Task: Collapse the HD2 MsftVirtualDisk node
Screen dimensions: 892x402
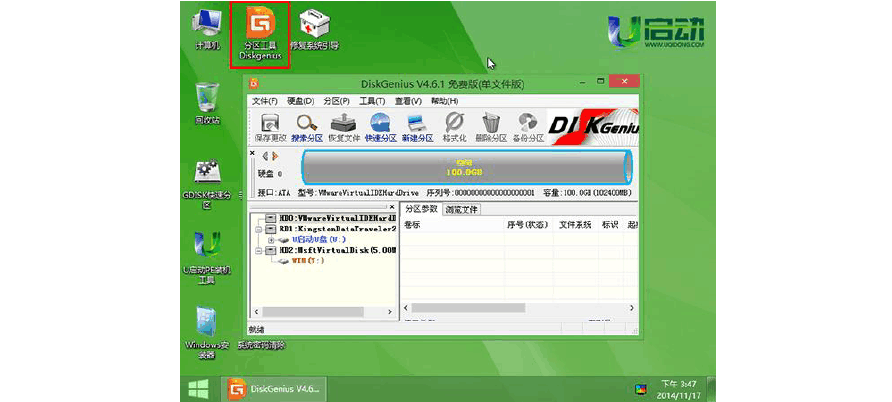Action: tap(259, 250)
